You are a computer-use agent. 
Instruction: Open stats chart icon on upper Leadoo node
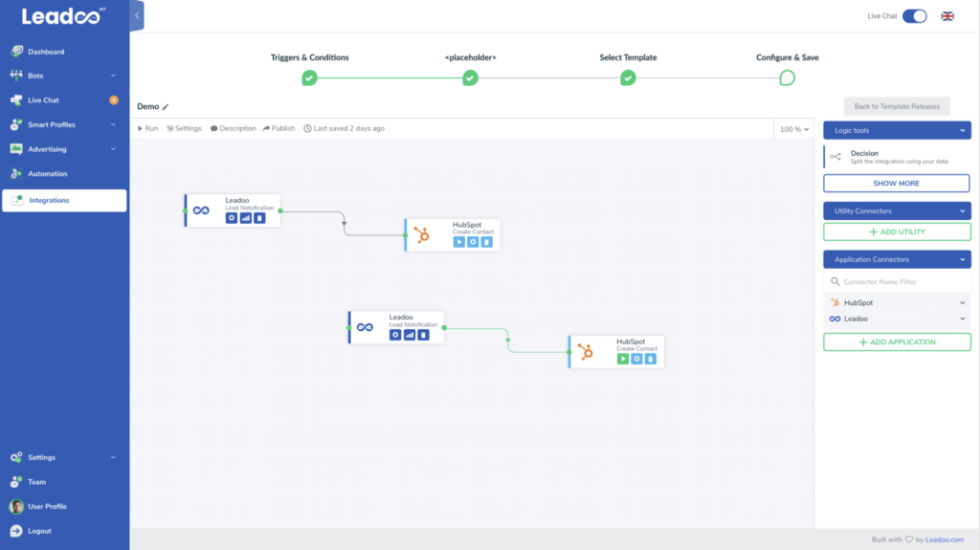246,218
